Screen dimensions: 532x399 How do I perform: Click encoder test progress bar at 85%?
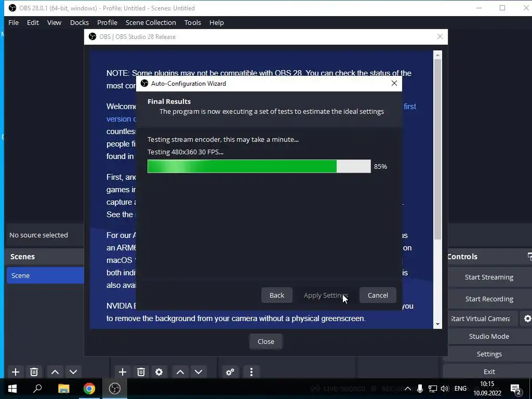[x=259, y=166]
